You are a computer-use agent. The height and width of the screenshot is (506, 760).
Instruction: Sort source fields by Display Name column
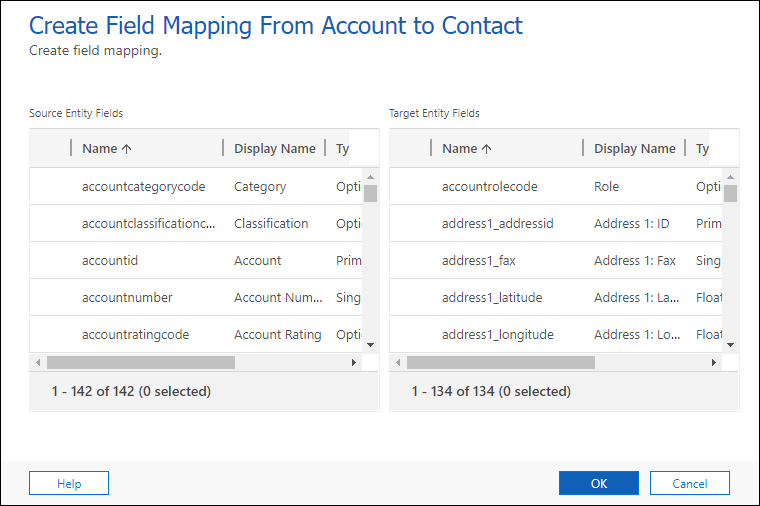(274, 148)
